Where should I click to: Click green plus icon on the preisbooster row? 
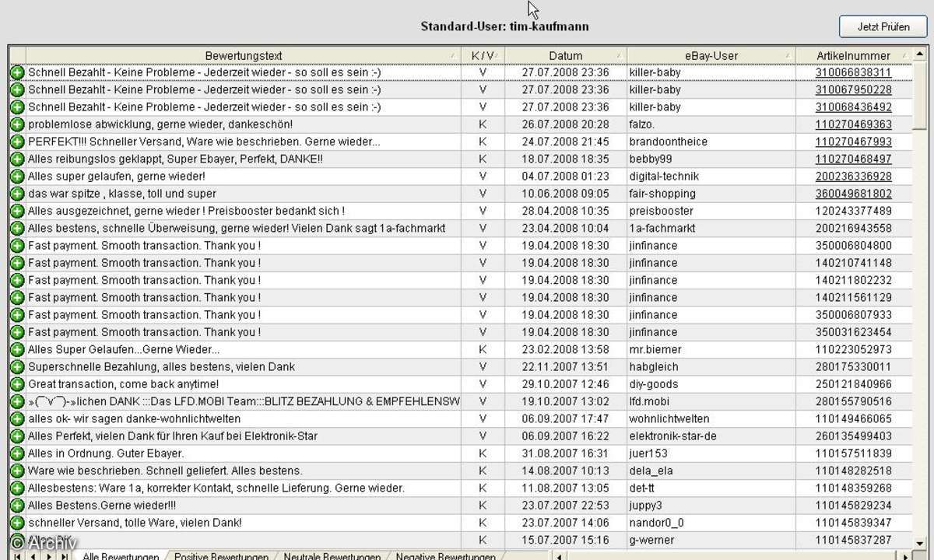[17, 211]
